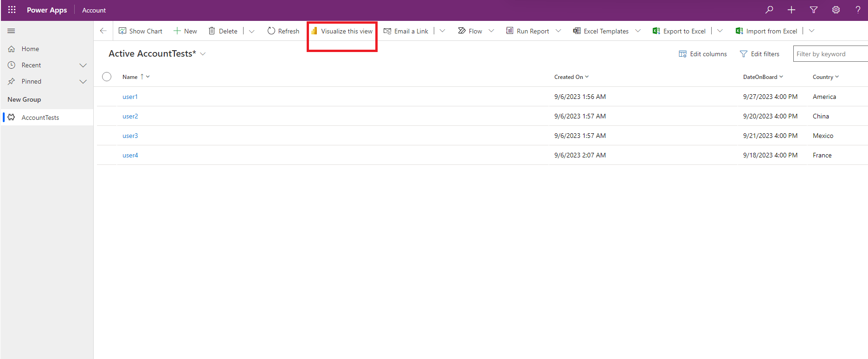This screenshot has height=359, width=868.
Task: Click the search magnifier icon in header
Action: click(769, 10)
